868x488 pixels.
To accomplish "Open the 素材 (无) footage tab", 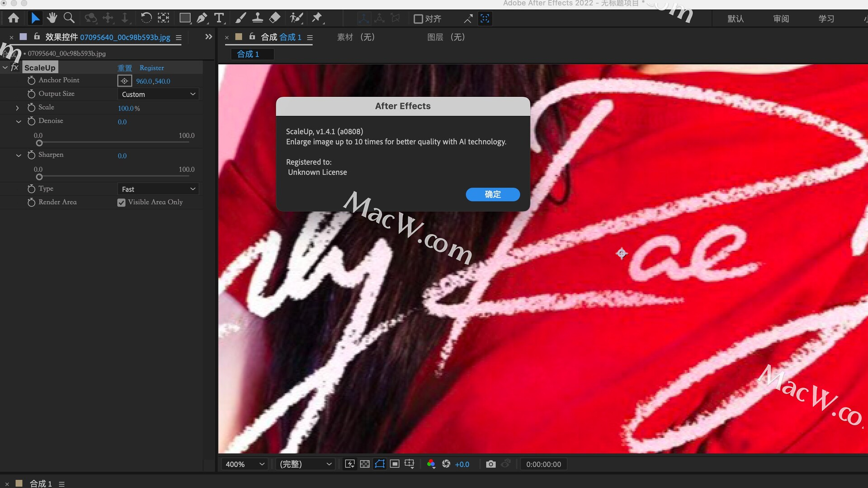I will click(355, 37).
